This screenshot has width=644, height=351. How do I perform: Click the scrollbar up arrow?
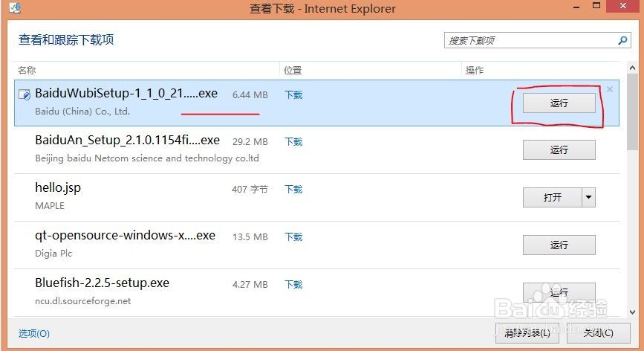click(x=633, y=68)
